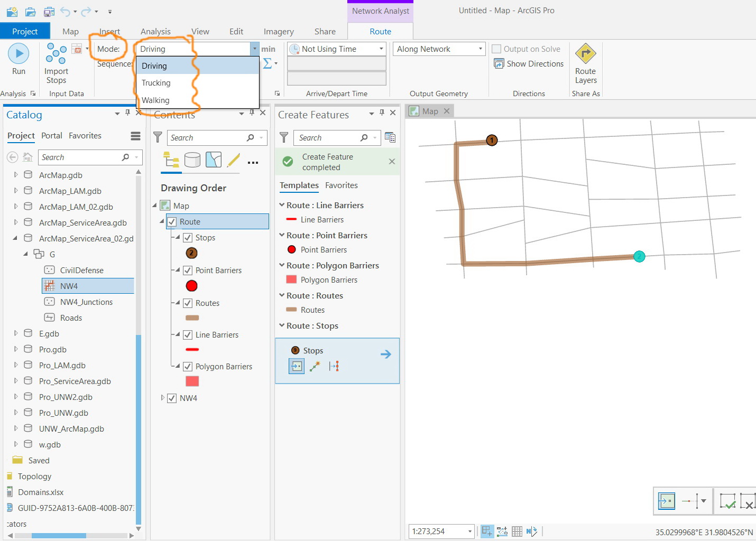Viewport: 756px width, 541px height.
Task: Expand the NW4 layer in Contents
Action: pos(162,398)
